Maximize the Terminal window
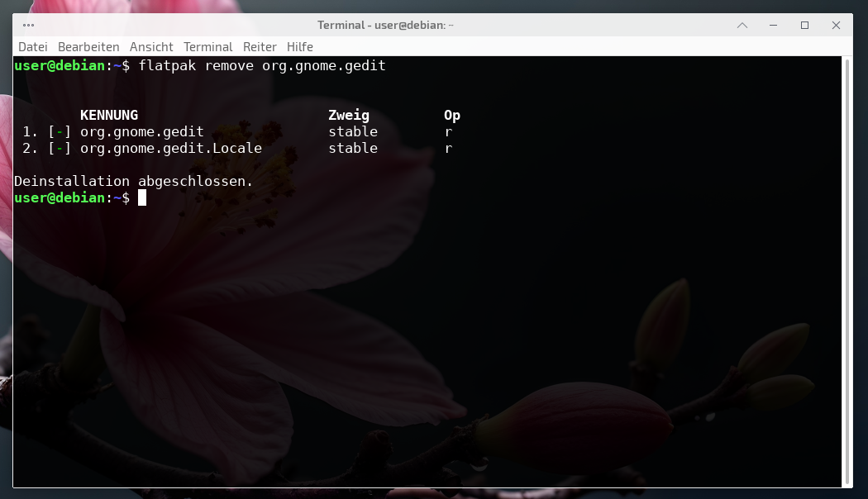Screen dimensions: 868x499 (804, 25)
